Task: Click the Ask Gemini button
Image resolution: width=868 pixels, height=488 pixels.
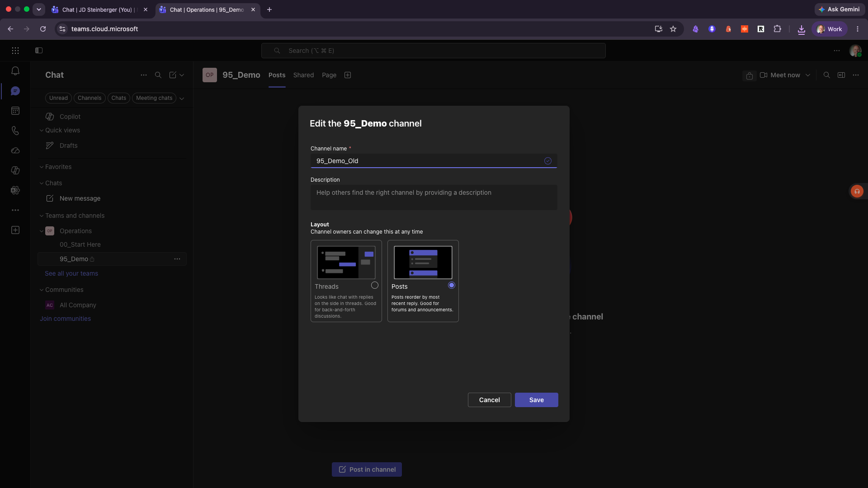Action: click(840, 9)
